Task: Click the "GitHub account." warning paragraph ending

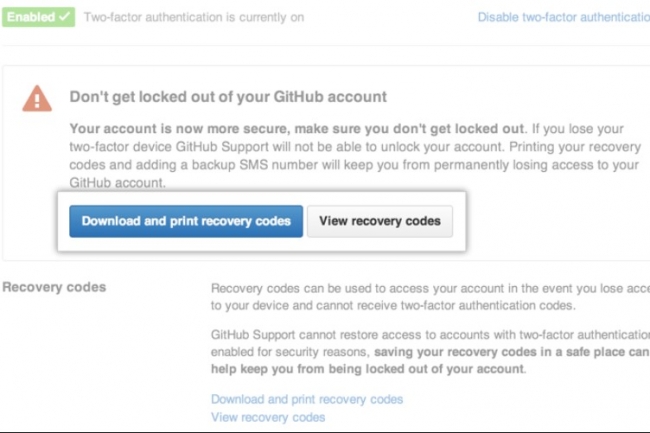Action: click(x=117, y=183)
